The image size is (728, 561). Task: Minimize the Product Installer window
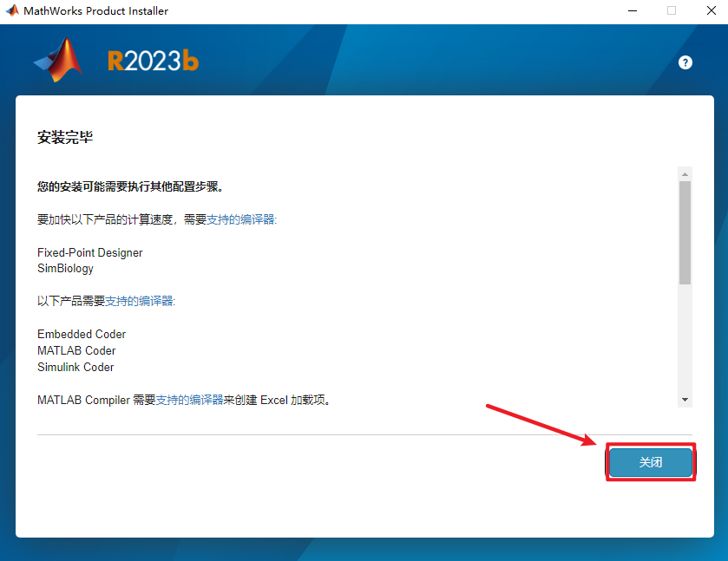630,11
